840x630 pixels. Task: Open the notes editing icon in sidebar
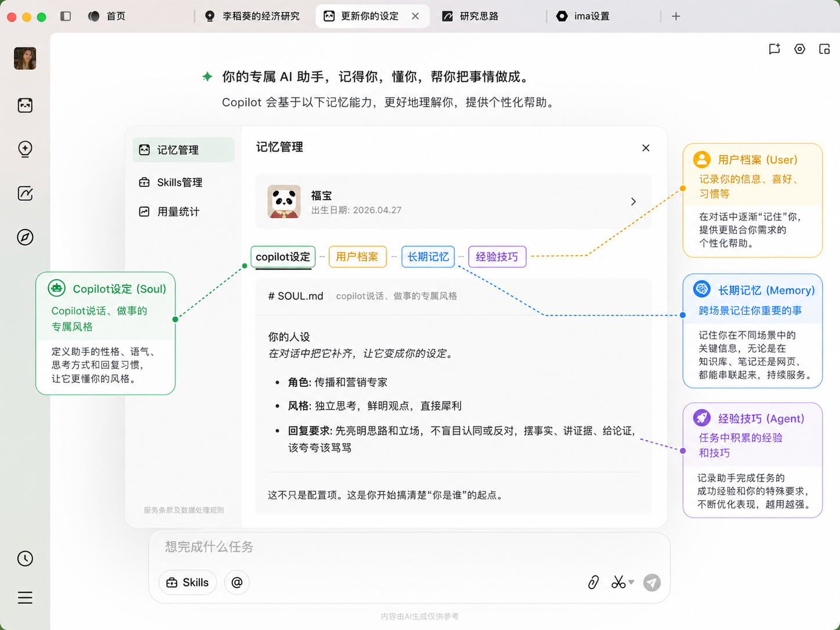(24, 193)
